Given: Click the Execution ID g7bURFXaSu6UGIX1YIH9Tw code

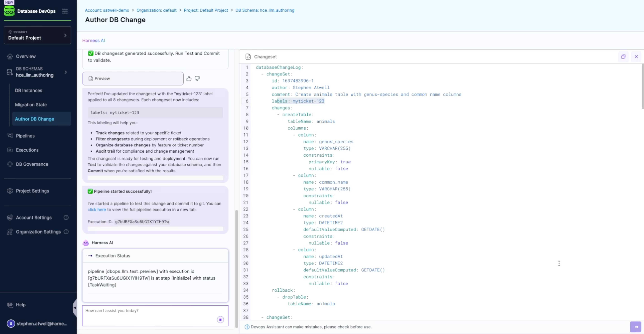Looking at the screenshot, I should pyautogui.click(x=142, y=222).
